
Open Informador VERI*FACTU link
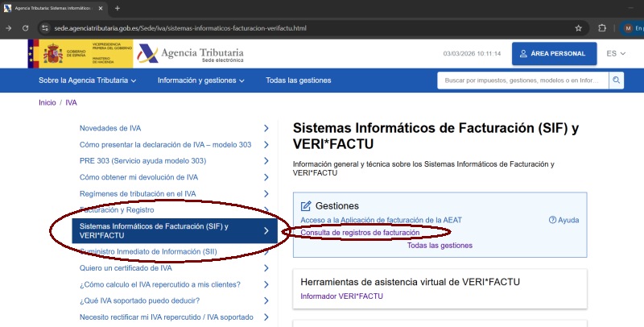(x=341, y=296)
